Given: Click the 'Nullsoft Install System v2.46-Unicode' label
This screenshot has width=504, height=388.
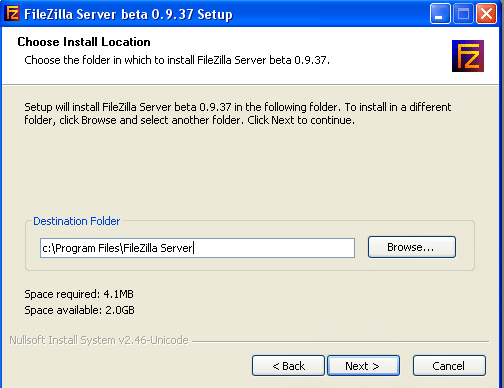Looking at the screenshot, I should click(x=99, y=340).
